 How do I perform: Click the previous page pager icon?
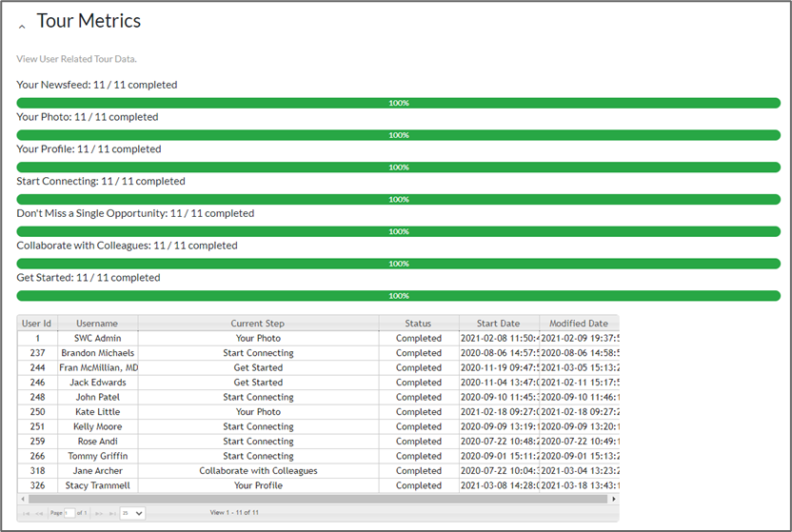coord(38,513)
